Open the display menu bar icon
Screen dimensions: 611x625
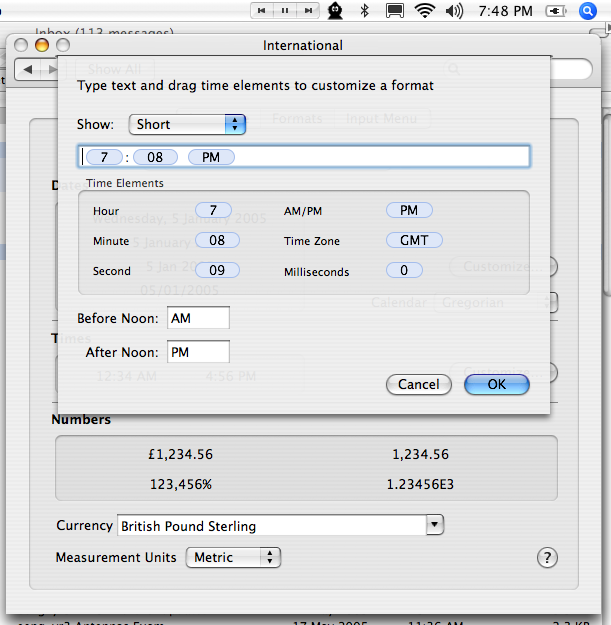[395, 11]
